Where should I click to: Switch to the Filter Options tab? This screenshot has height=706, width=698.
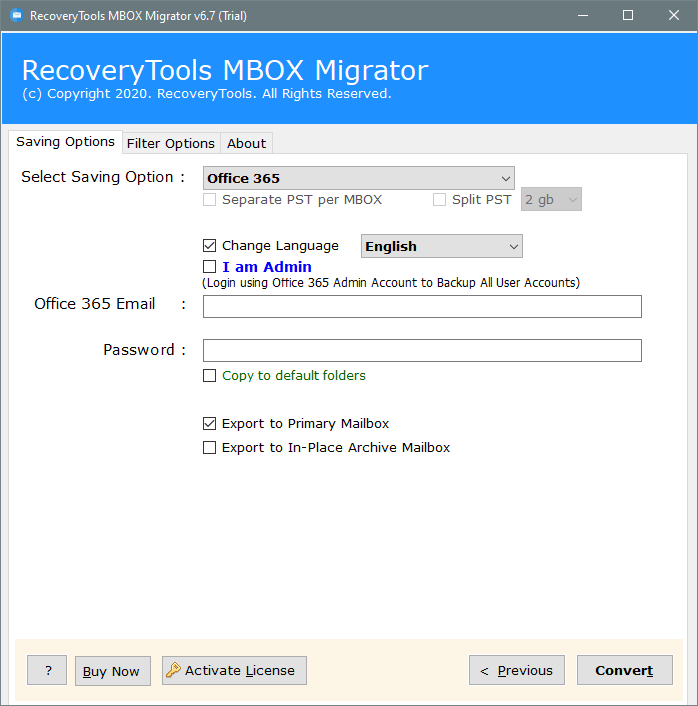tap(171, 143)
